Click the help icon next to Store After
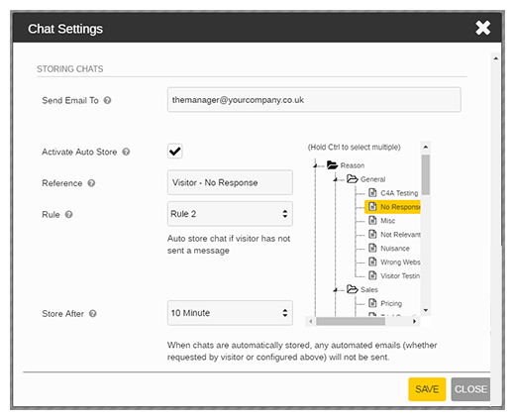This screenshot has height=420, width=515. pyautogui.click(x=93, y=314)
